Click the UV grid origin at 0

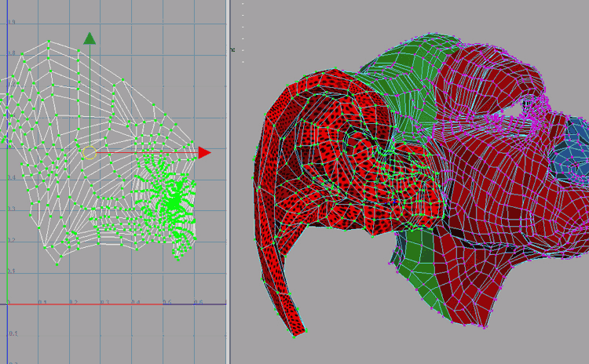click(8, 304)
